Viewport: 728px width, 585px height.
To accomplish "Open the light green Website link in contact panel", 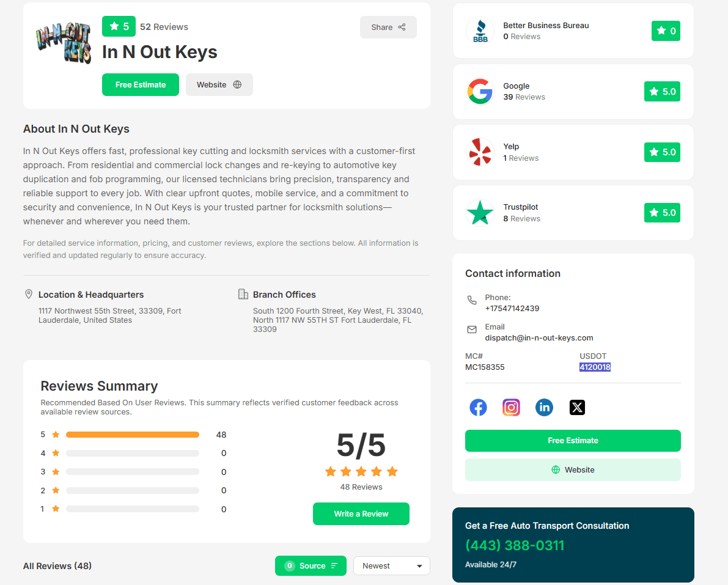I will (x=573, y=470).
